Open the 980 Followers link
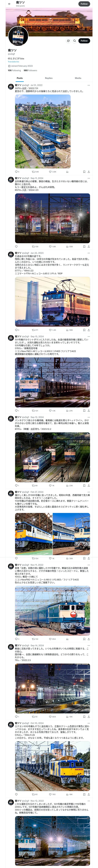This screenshot has height=868, width=98. [x=30, y=70]
